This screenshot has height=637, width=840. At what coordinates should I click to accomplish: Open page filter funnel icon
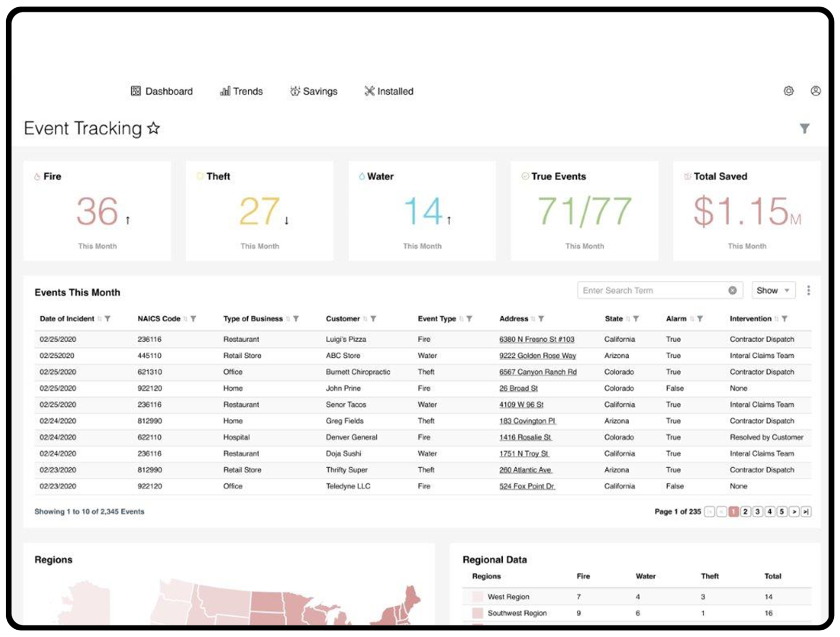(x=805, y=128)
